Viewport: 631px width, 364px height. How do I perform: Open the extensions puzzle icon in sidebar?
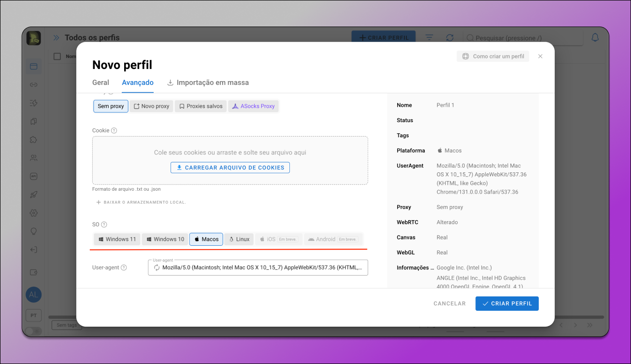coord(34,140)
